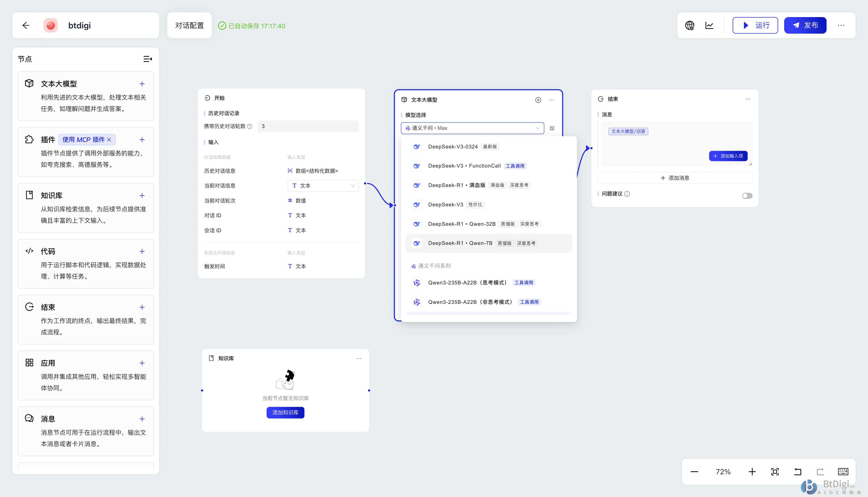Select DeepSeek-R1 · 满血版 model

(x=488, y=185)
